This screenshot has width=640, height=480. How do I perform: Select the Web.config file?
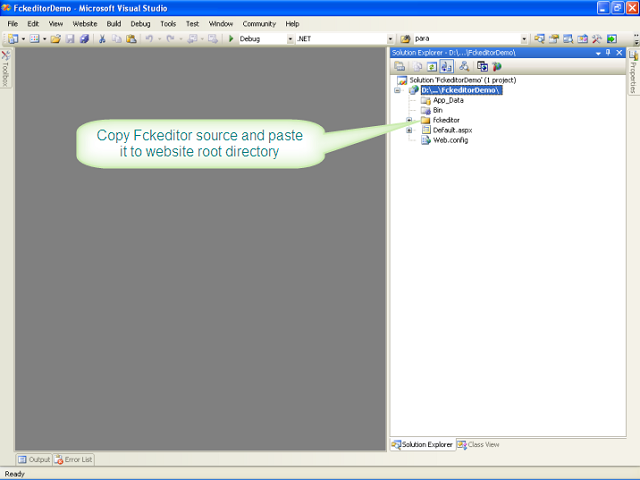450,140
